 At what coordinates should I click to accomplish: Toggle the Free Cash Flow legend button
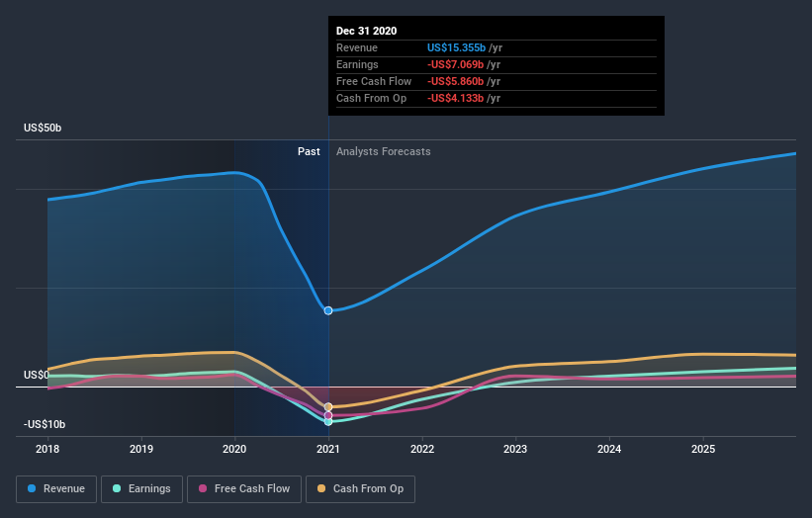click(244, 489)
